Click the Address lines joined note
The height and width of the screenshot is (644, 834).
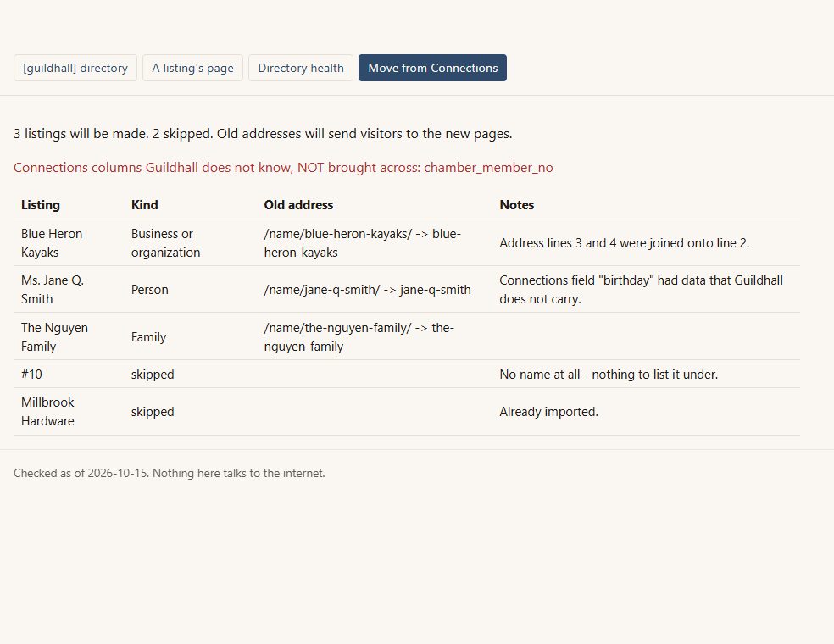[625, 243]
